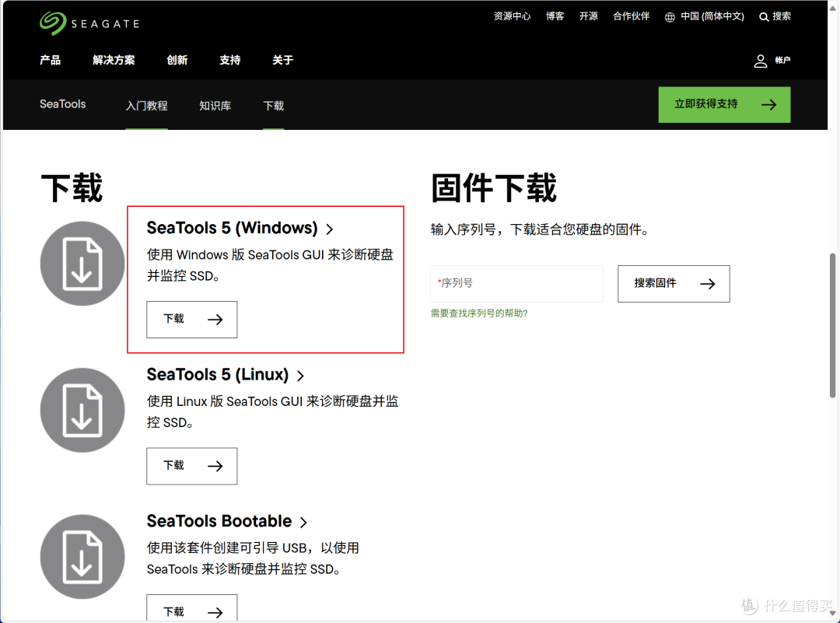Viewport: 840px width, 623px height.
Task: Expand SeaTools 5 (Linux) chevron
Action: pyautogui.click(x=300, y=376)
